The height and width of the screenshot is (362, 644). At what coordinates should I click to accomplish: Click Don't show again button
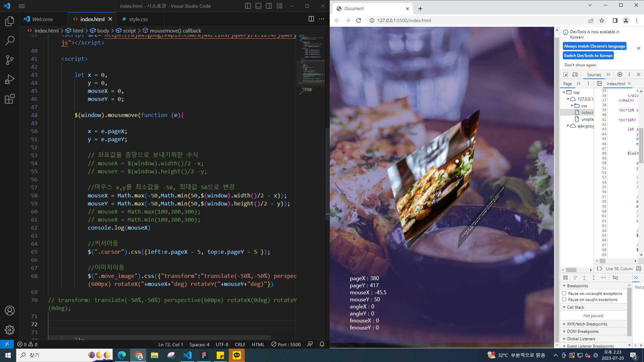[x=580, y=65]
